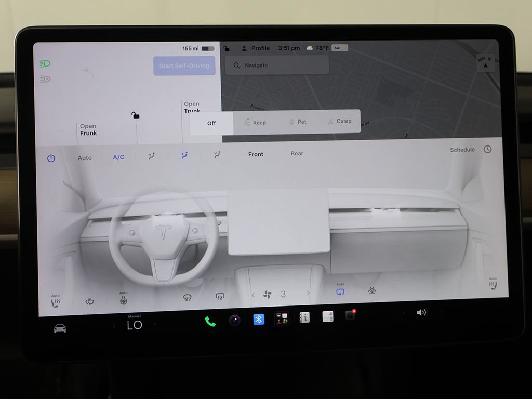Open the Frunk
Screen dimensions: 532x399
[x=88, y=129]
